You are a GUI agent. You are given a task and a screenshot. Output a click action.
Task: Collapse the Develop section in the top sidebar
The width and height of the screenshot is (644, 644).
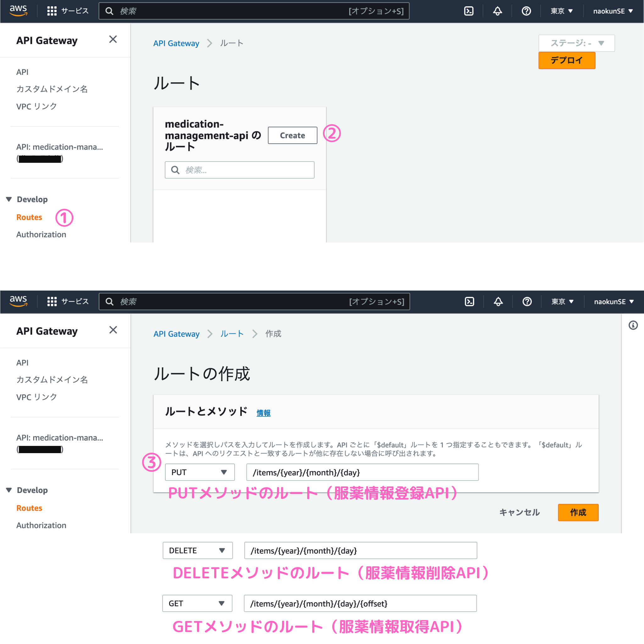(9, 199)
